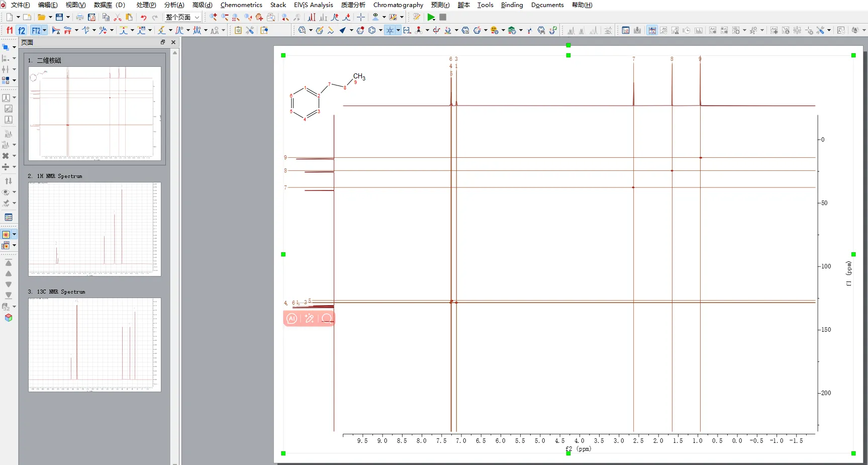This screenshot has width=868, height=465.
Task: Open the 整个页面 zoom level dropdown
Action: point(197,17)
